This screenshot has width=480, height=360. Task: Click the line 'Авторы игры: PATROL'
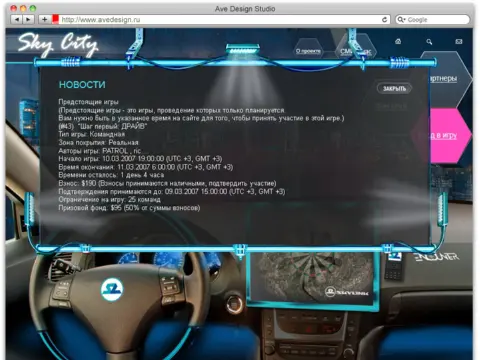(100, 151)
